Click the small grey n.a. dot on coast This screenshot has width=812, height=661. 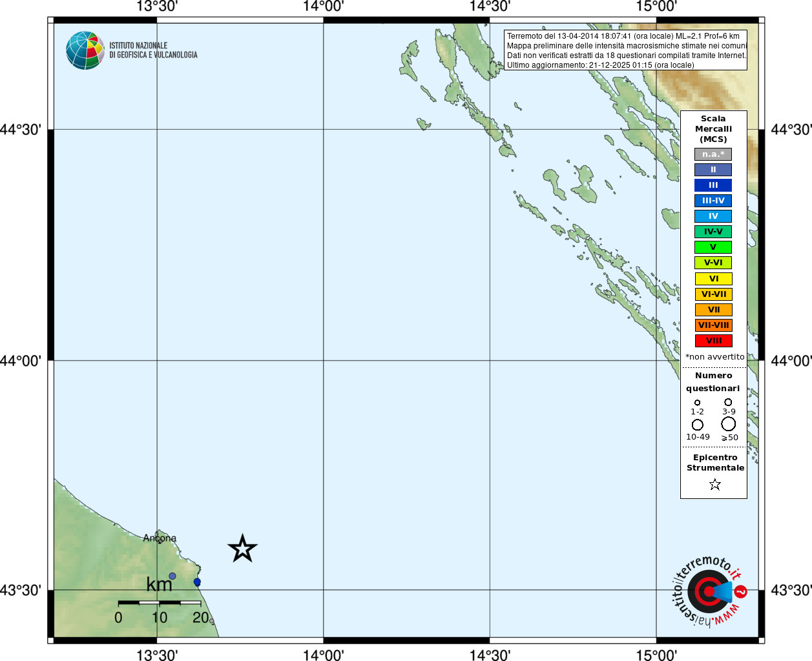(211, 622)
